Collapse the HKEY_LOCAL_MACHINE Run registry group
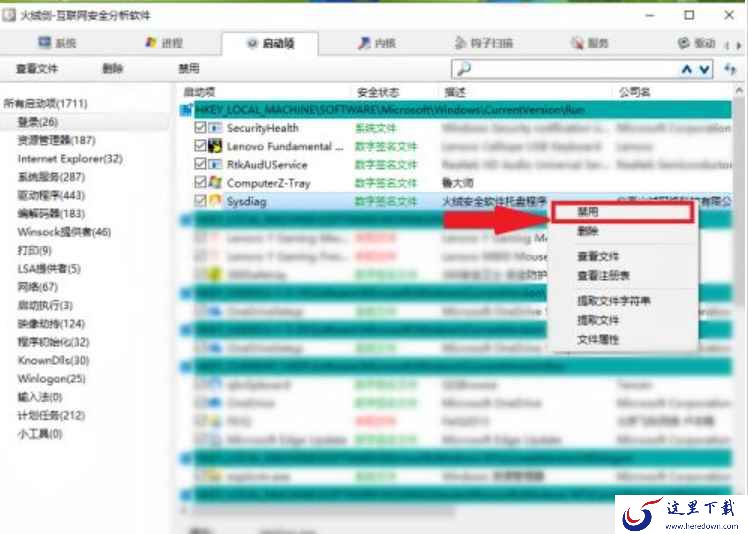This screenshot has height=534, width=748. [186, 110]
